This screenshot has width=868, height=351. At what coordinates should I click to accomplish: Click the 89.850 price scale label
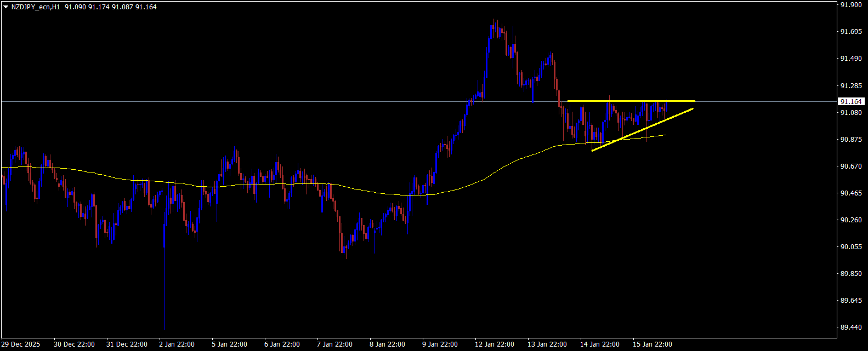click(x=852, y=274)
